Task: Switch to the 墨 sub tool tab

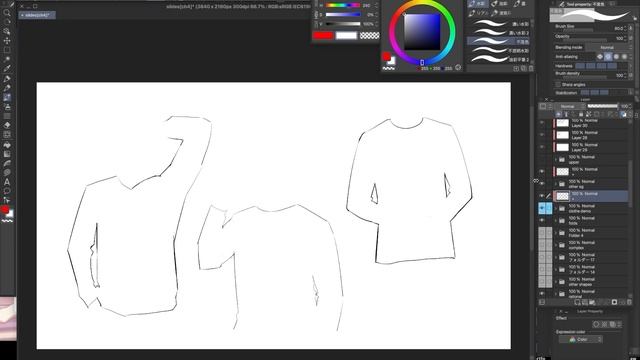Action: click(x=521, y=4)
